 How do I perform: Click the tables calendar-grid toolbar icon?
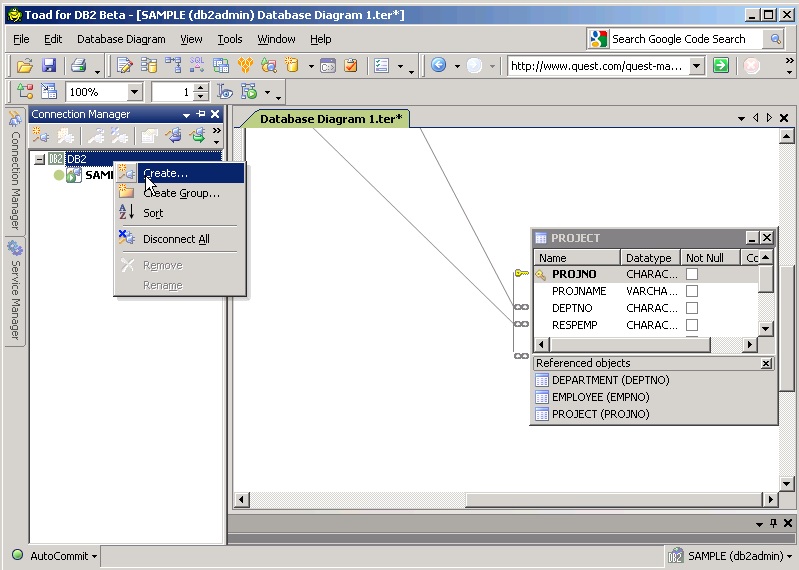click(221, 65)
